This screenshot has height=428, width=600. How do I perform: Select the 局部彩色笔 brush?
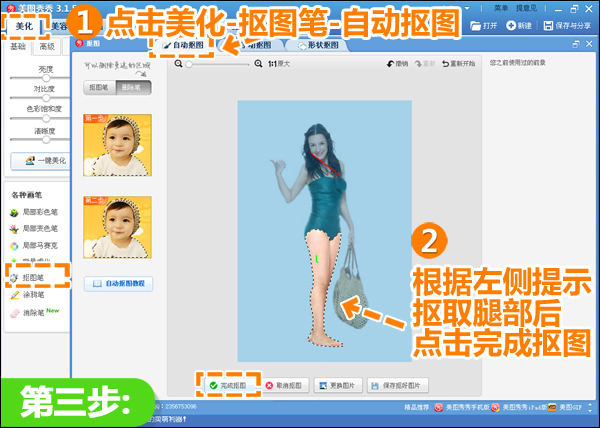pos(34,214)
